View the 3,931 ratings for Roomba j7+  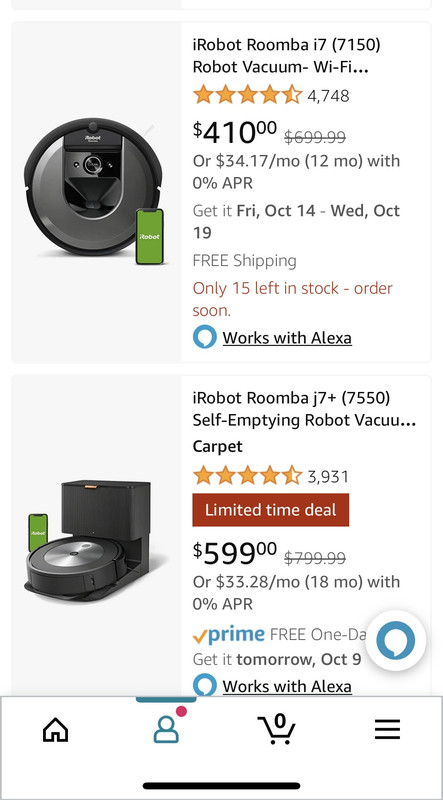pos(328,477)
